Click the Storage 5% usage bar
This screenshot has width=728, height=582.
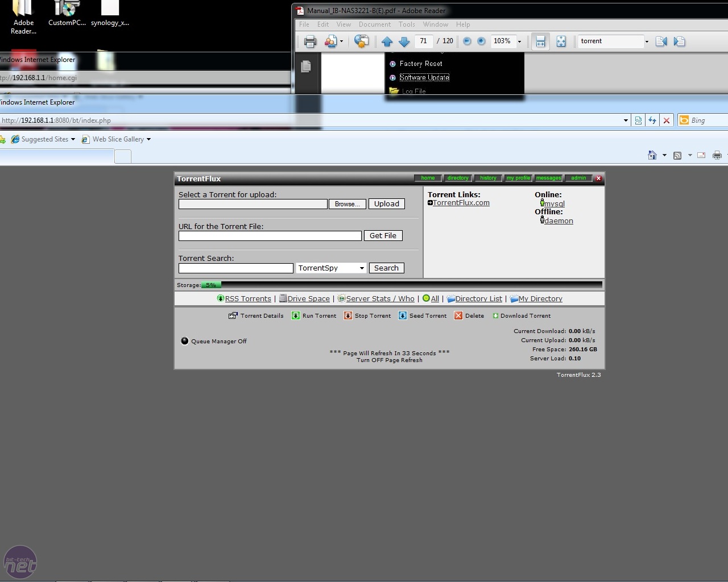[x=402, y=285]
